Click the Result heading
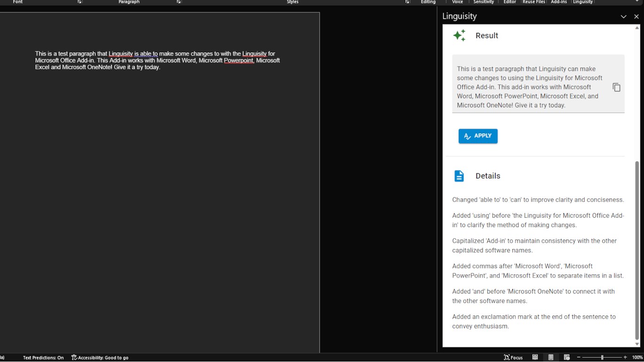This screenshot has height=362, width=644. click(x=487, y=35)
